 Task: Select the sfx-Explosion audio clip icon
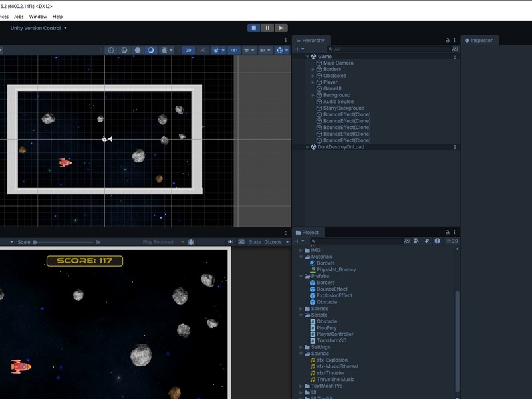tap(312, 360)
